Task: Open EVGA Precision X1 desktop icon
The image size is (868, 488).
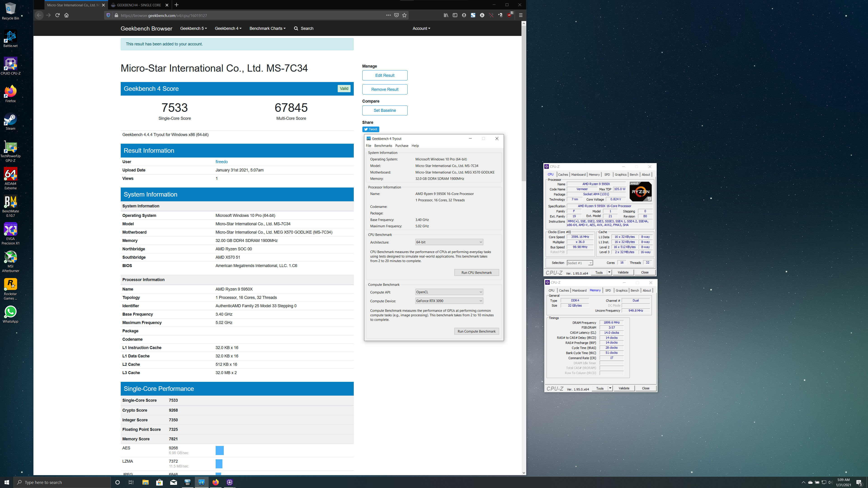Action: pyautogui.click(x=10, y=234)
